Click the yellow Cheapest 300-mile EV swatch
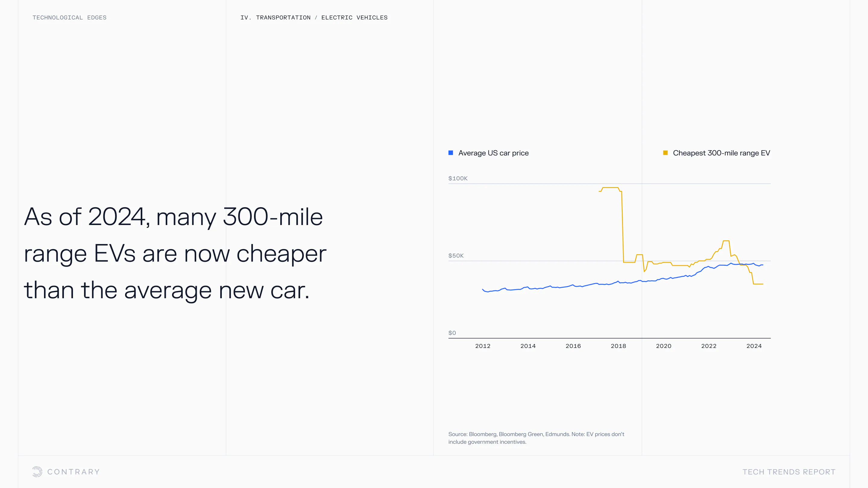868x488 pixels. point(665,153)
